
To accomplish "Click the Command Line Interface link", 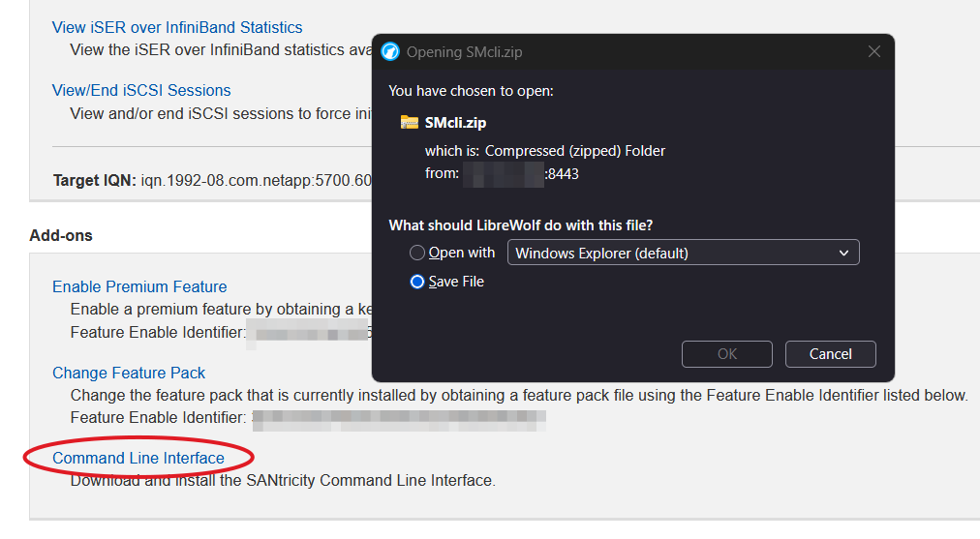I will (138, 458).
